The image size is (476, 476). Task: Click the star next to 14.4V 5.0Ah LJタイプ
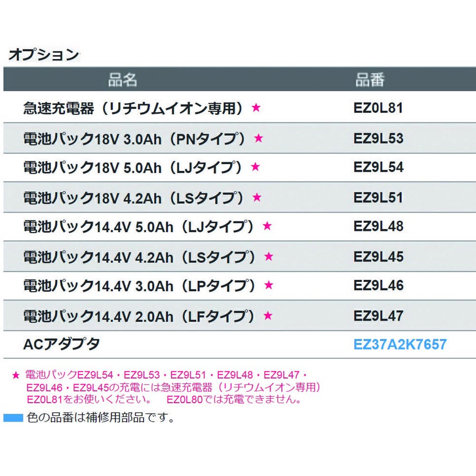[267, 226]
